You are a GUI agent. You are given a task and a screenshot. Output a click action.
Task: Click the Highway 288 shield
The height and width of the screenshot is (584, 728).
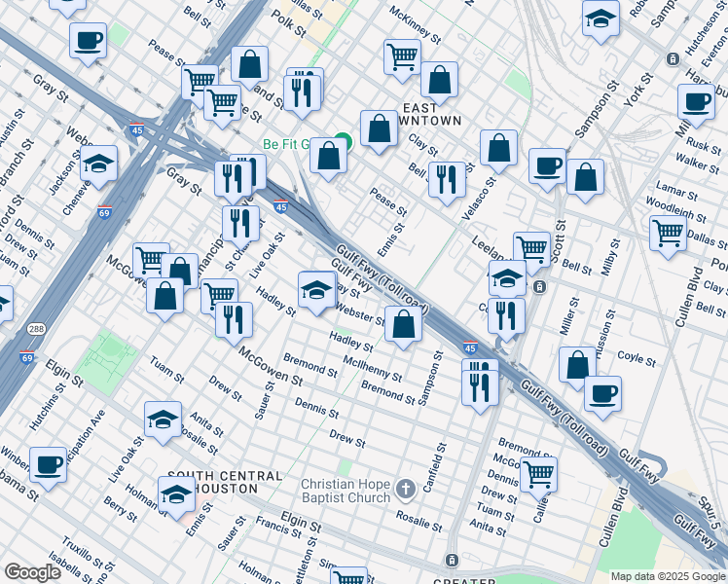[36, 329]
